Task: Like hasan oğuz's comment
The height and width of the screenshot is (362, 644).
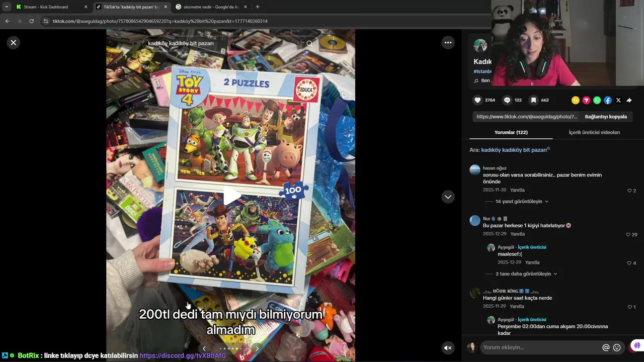Action: [629, 191]
